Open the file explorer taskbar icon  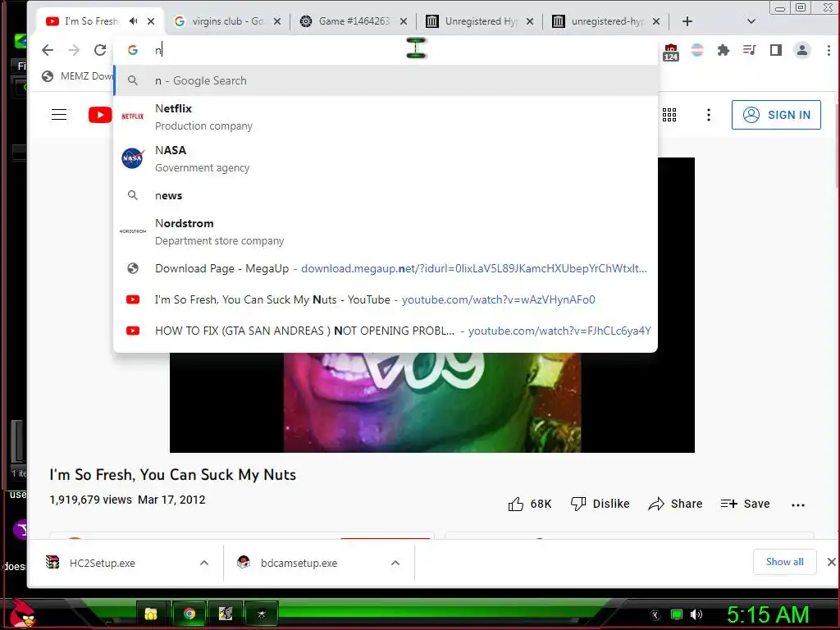coord(151,614)
